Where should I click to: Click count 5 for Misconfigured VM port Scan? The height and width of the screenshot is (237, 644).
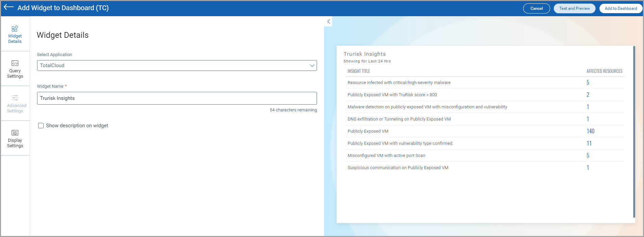pyautogui.click(x=588, y=156)
